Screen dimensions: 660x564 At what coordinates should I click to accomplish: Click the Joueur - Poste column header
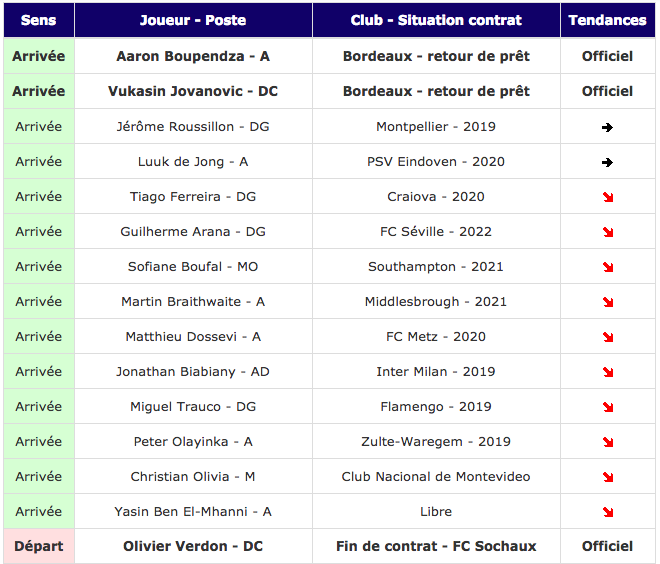193,20
